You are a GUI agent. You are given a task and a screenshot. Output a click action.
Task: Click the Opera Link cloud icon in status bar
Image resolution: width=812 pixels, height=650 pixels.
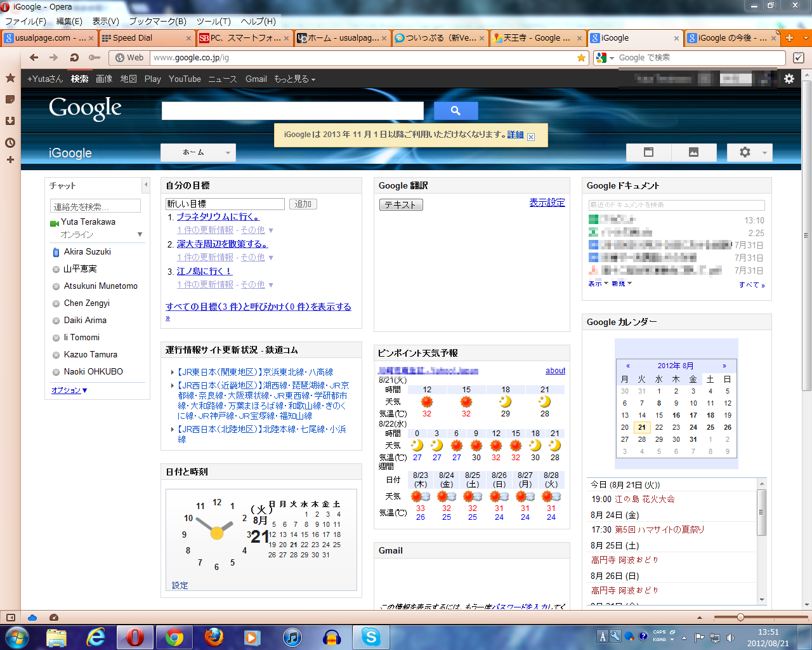pyautogui.click(x=32, y=618)
